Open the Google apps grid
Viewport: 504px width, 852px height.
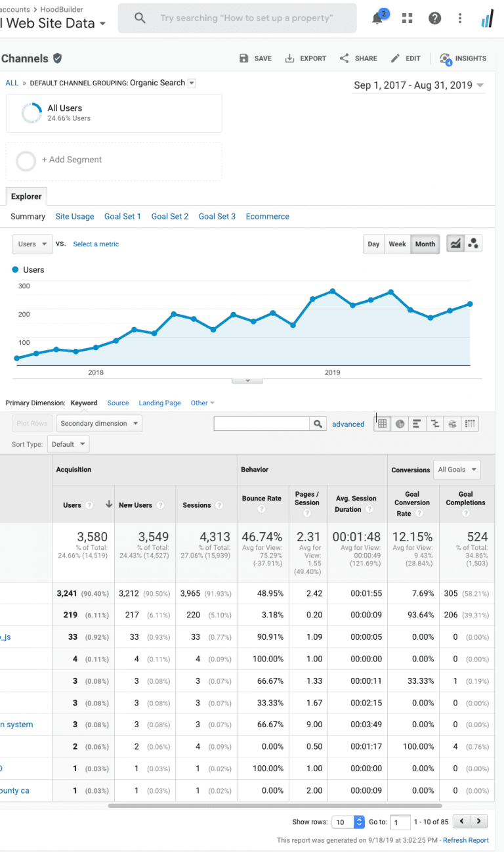click(x=407, y=18)
